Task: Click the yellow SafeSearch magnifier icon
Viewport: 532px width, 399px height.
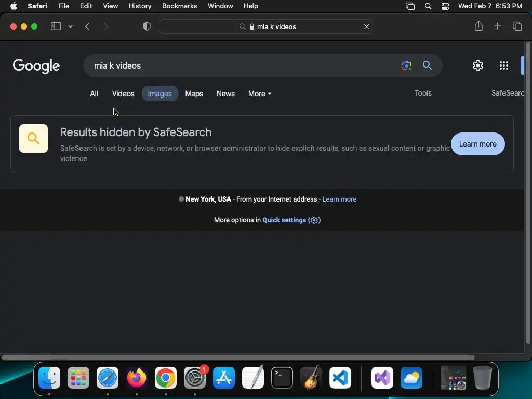Action: [33, 138]
